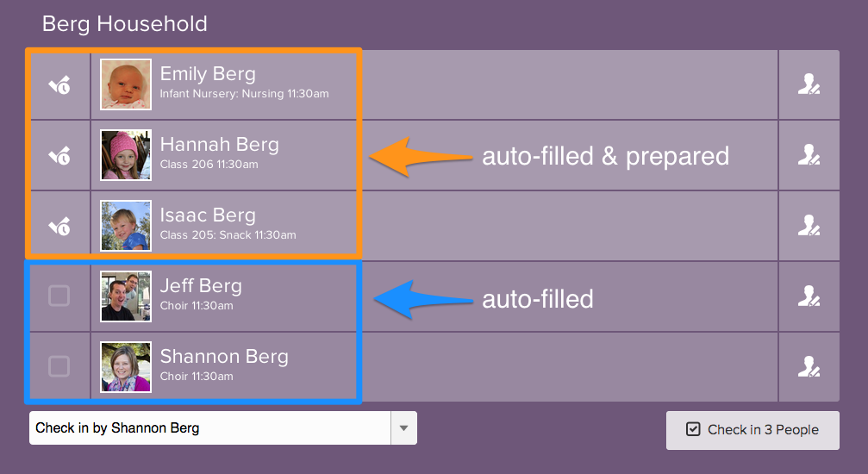Click Shannon Berg's profile photo
Viewport: 868px width, 474px height.
tap(126, 367)
